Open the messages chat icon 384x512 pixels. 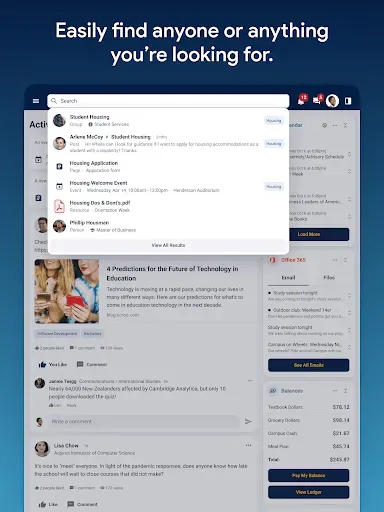[317, 100]
